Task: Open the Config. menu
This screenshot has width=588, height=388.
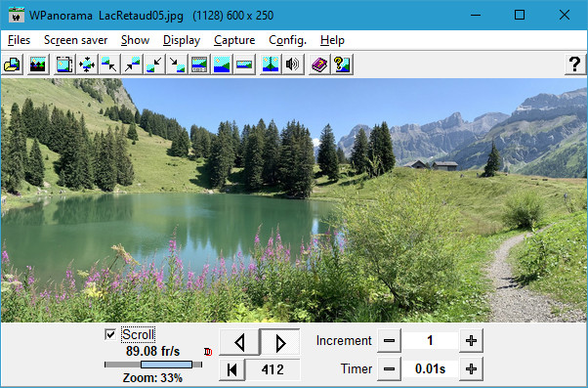Action: [287, 40]
